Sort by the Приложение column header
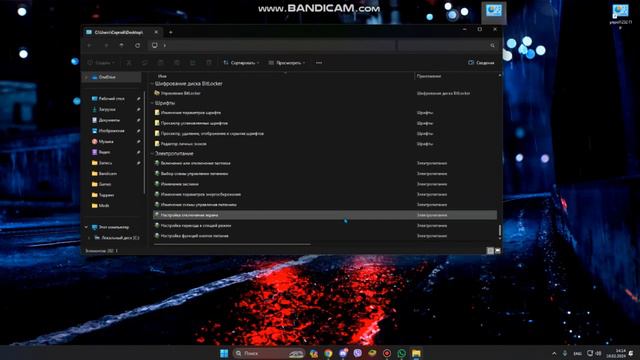The image size is (640, 360). click(x=429, y=76)
